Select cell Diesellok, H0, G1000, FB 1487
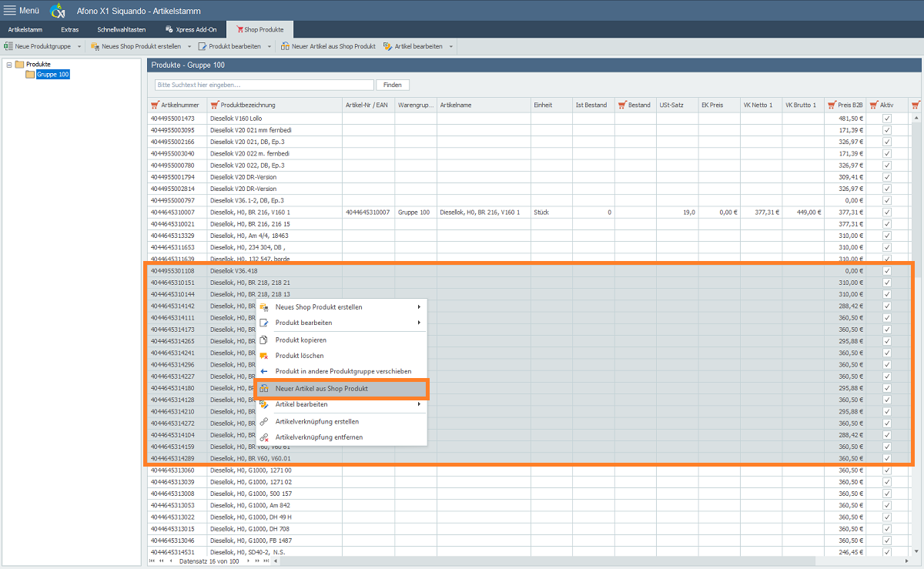This screenshot has height=569, width=924. [274, 541]
